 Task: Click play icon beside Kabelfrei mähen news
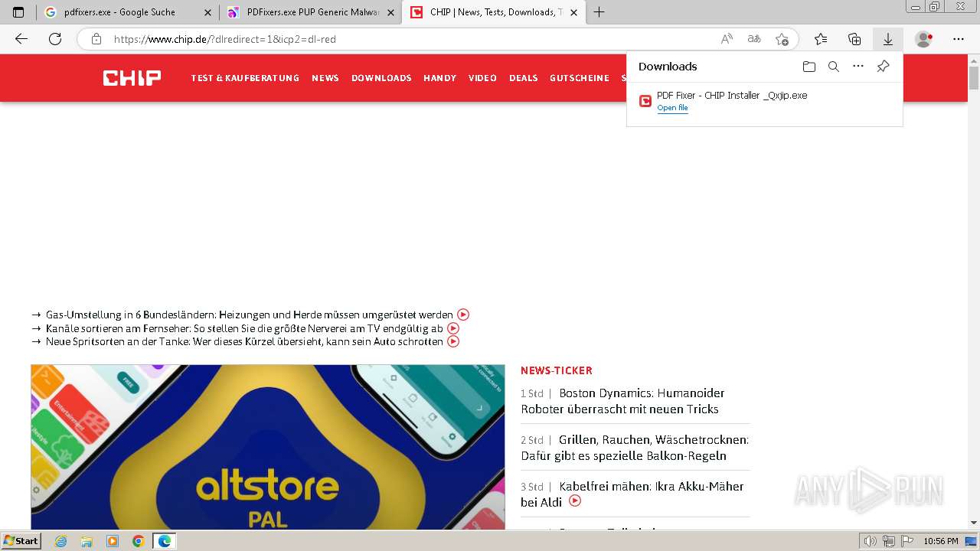click(x=575, y=501)
